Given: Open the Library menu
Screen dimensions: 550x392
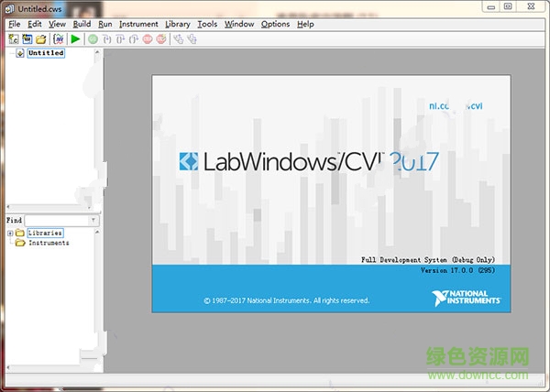Looking at the screenshot, I should tap(178, 24).
